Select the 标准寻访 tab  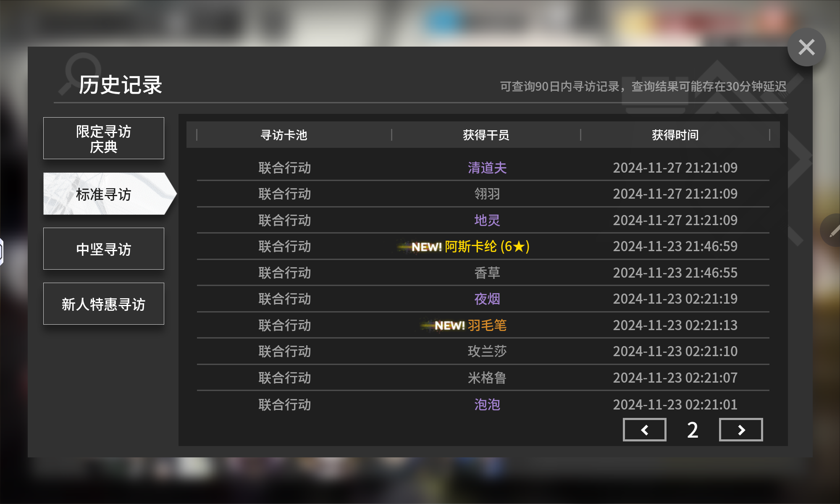[104, 194]
